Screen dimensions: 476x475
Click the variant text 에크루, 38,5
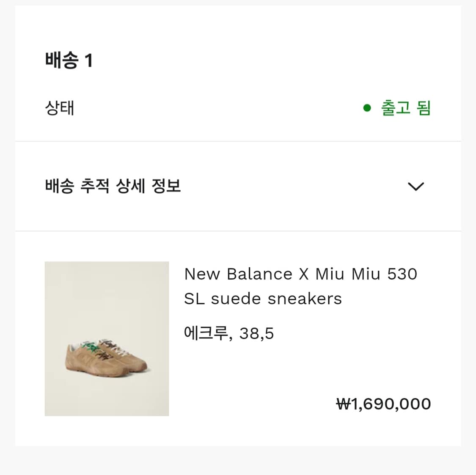229,333
